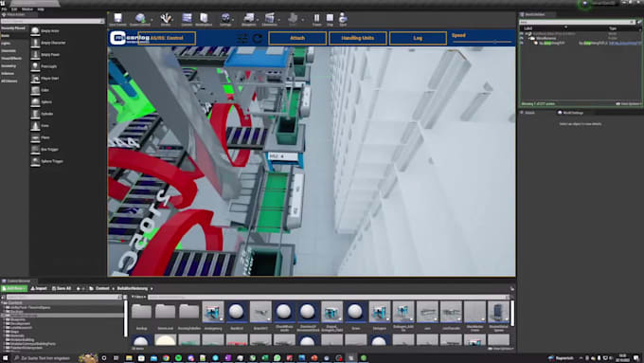
Task: Switch to the Details tab
Action: 527,113
